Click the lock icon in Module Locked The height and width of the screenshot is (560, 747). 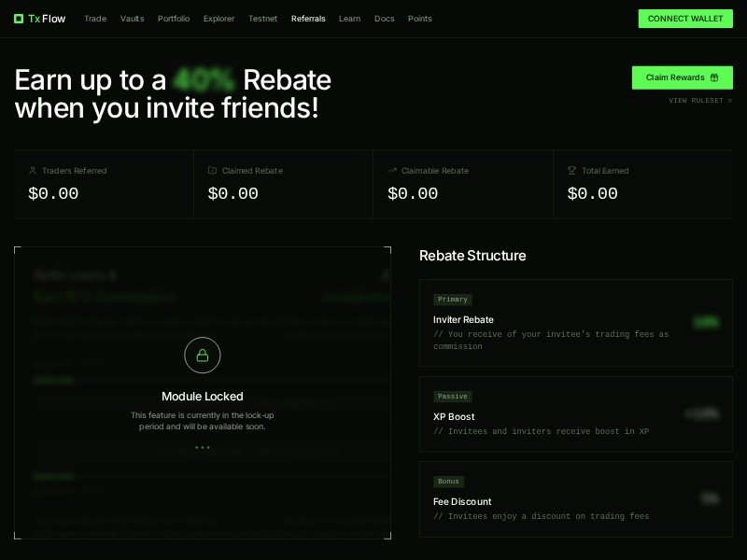(x=203, y=355)
